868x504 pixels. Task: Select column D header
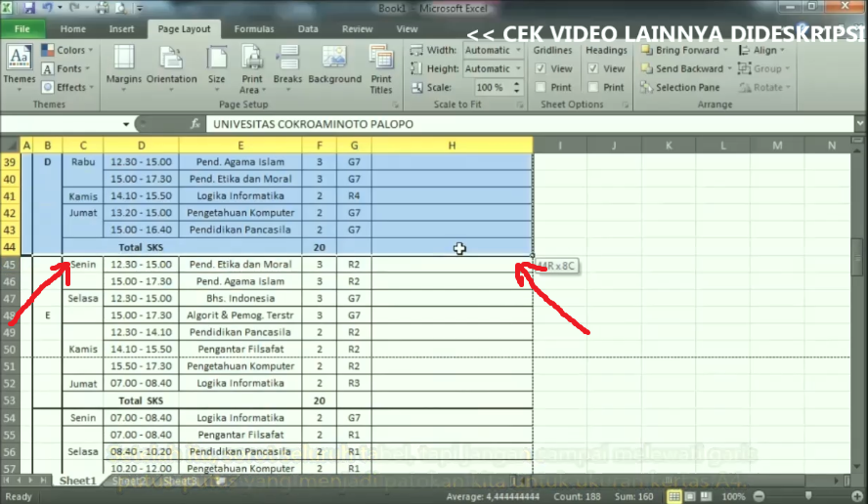(x=141, y=146)
